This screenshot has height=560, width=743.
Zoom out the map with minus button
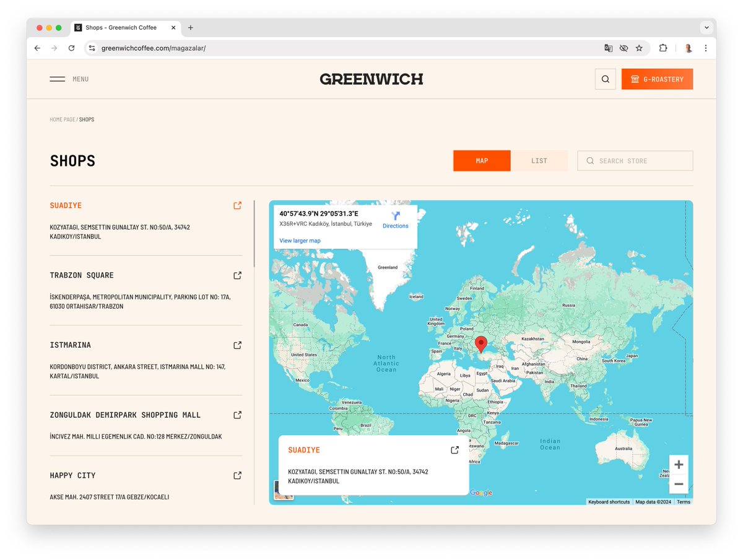coord(679,484)
